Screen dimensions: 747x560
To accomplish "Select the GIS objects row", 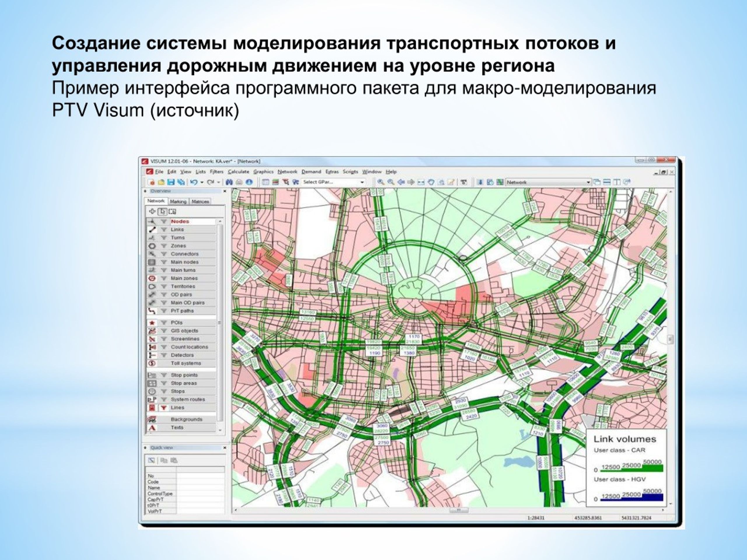I will click(x=181, y=331).
